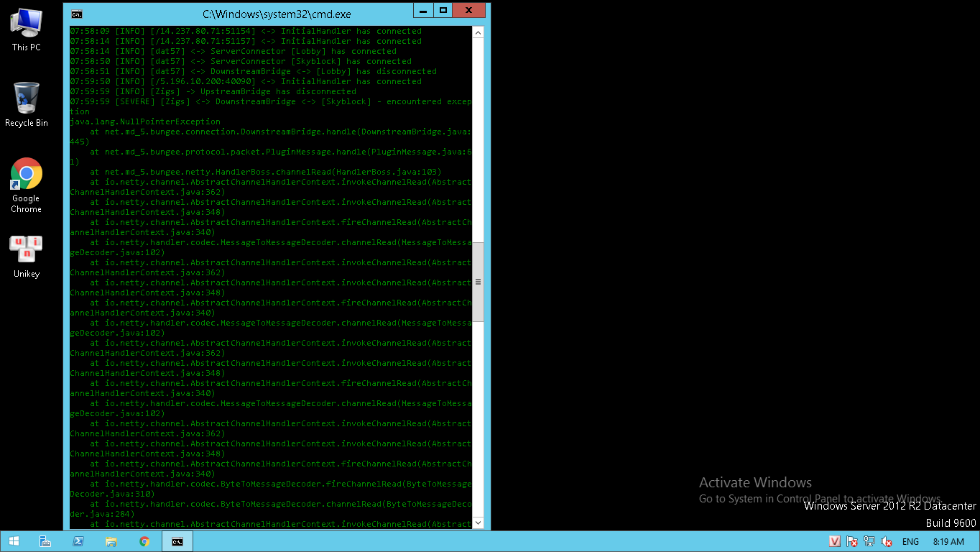The width and height of the screenshot is (980, 552).
Task: Close the cmd.exe window
Action: [469, 10]
